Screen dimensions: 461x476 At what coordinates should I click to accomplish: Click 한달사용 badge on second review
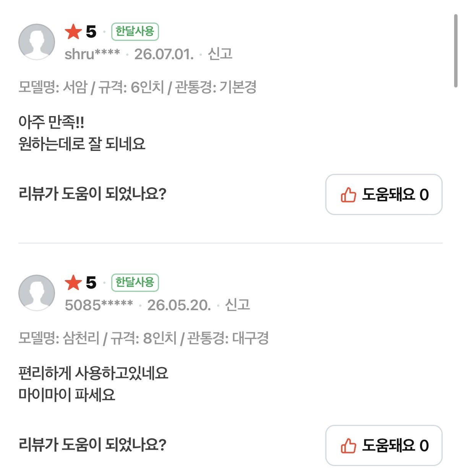point(135,282)
